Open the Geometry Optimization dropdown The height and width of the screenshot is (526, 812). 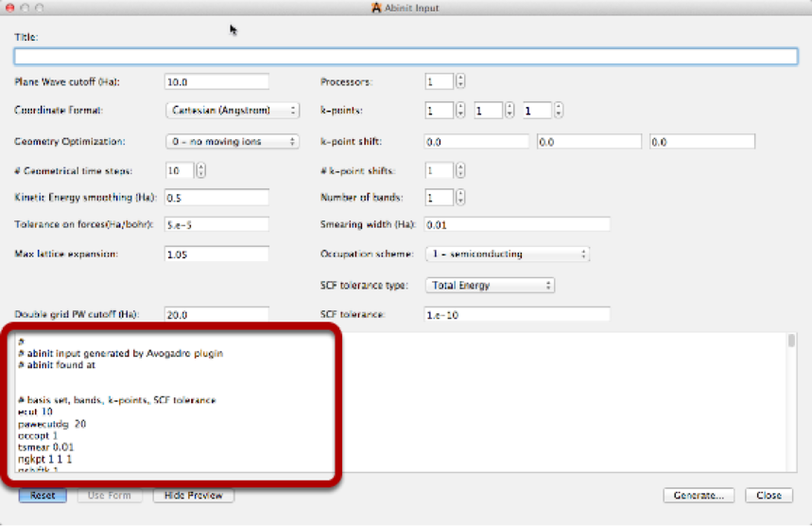coord(233,141)
